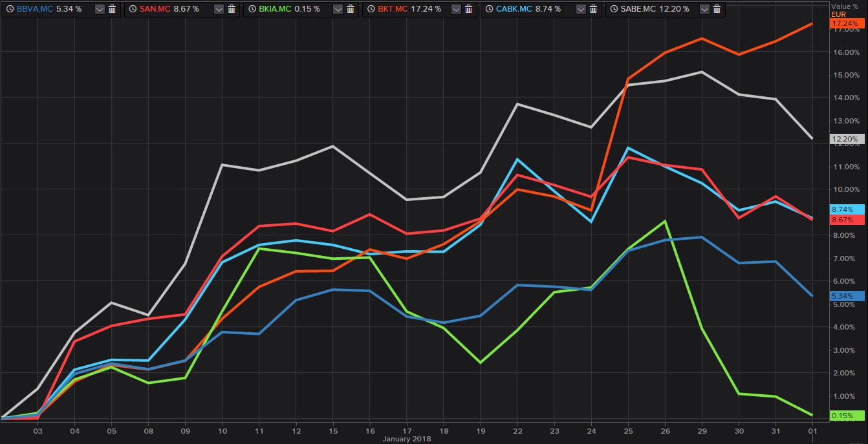Click the '03' date tick label
Viewport: 868px width, 444px height.
38,430
